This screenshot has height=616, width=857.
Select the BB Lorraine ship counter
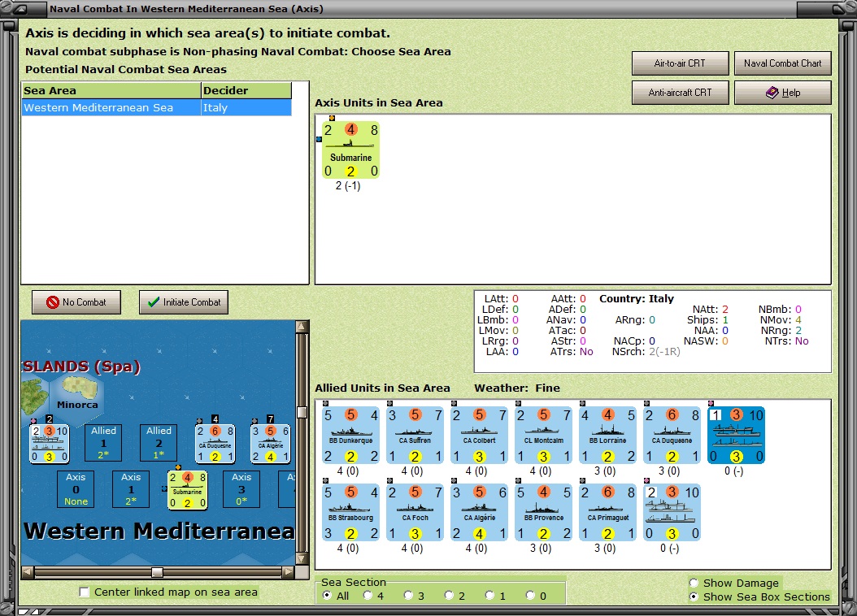tap(607, 436)
